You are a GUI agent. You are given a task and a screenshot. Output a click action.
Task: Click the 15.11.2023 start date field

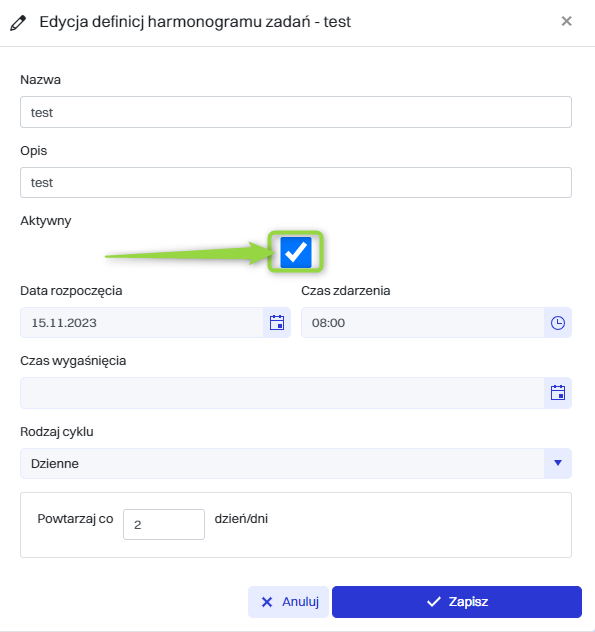coord(142,322)
